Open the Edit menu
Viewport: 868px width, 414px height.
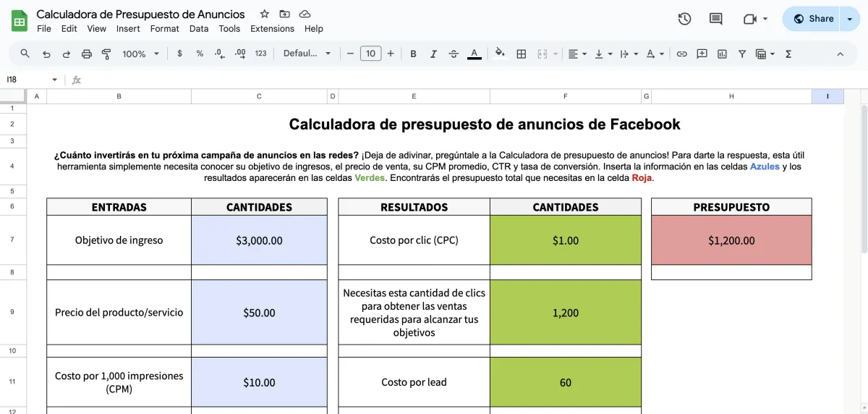(x=69, y=29)
